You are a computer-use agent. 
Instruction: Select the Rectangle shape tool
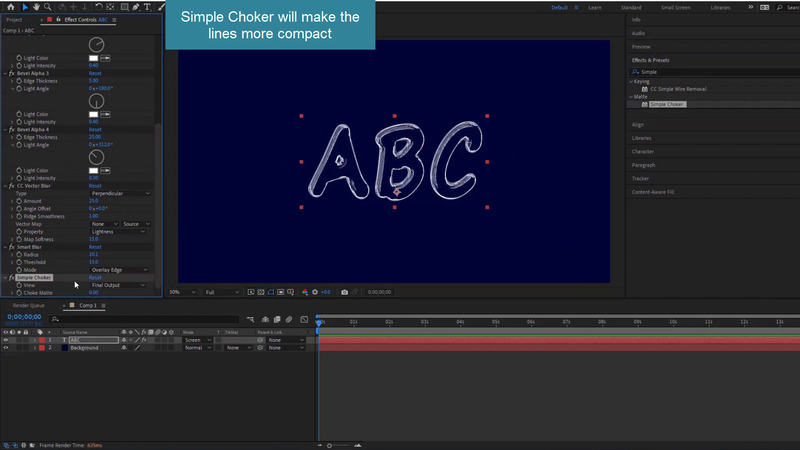pyautogui.click(x=124, y=7)
